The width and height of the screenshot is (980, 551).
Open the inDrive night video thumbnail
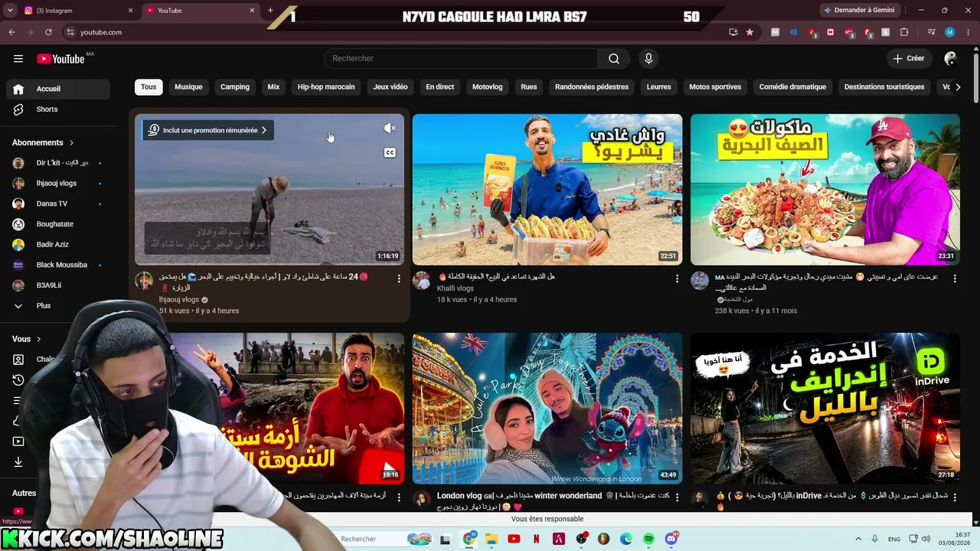click(x=825, y=408)
